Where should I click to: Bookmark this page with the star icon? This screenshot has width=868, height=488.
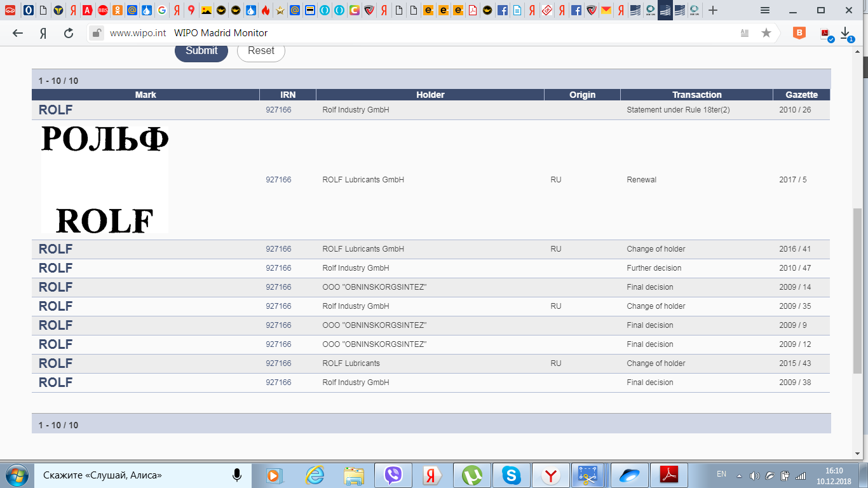[x=766, y=33]
